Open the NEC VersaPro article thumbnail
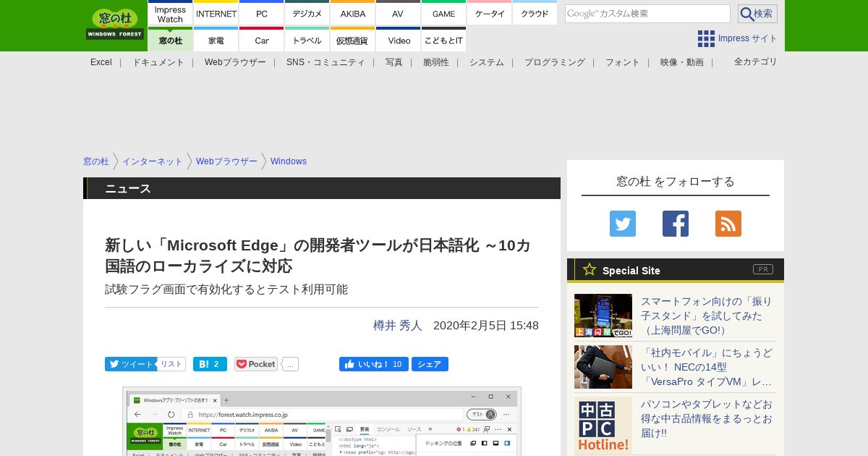The image size is (868, 456). [603, 367]
